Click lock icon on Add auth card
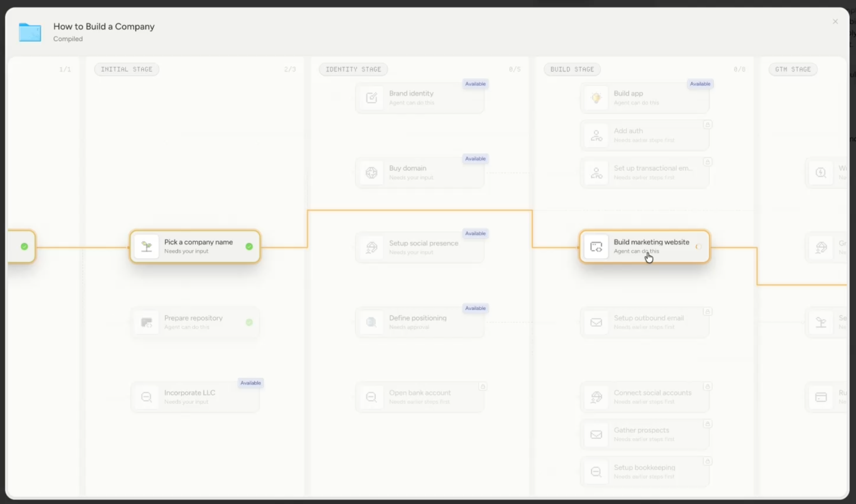This screenshot has height=504, width=856. click(708, 124)
